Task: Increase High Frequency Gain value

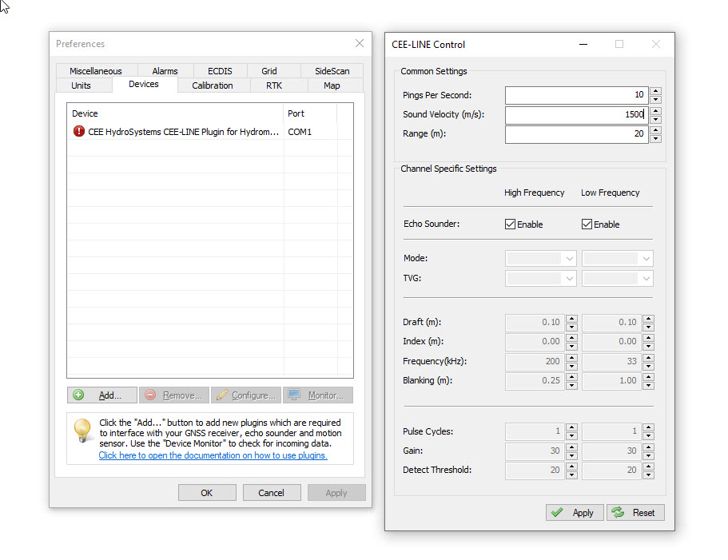Action: point(572,447)
